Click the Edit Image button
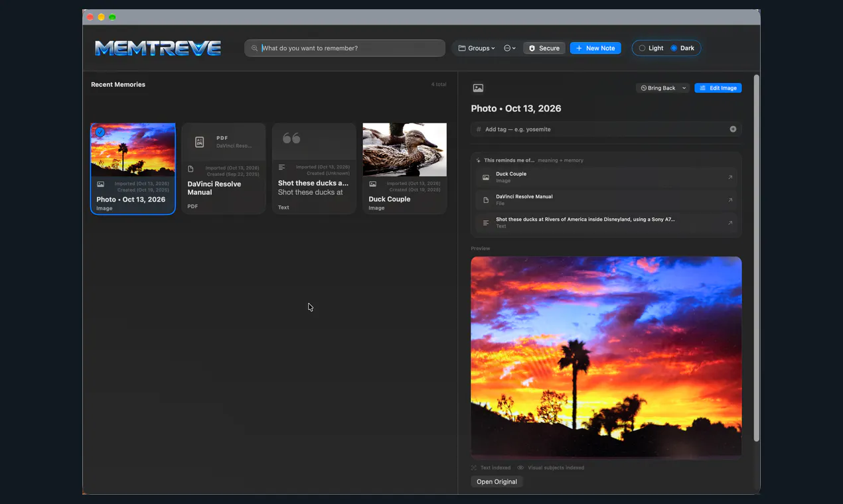The image size is (843, 504). point(718,88)
